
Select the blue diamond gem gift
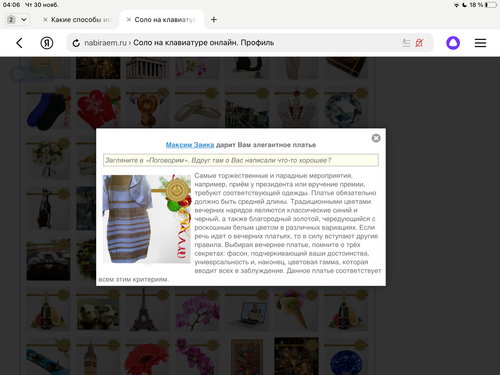(346, 108)
